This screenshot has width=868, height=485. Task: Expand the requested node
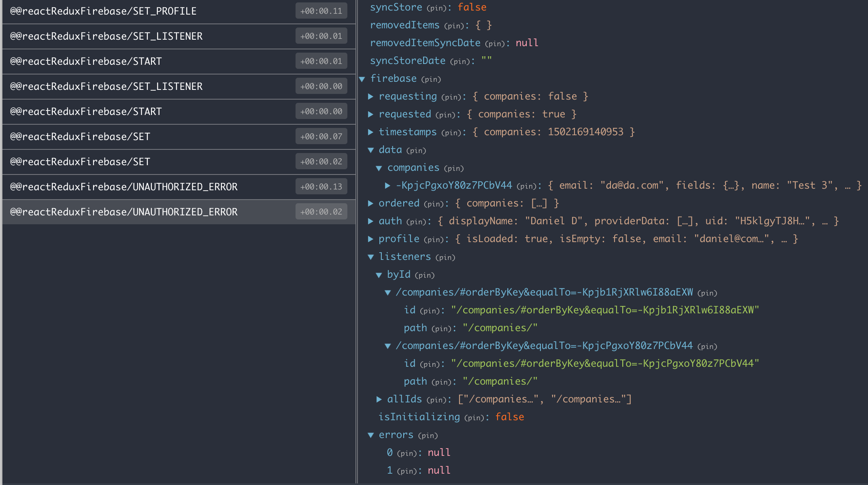tap(370, 114)
